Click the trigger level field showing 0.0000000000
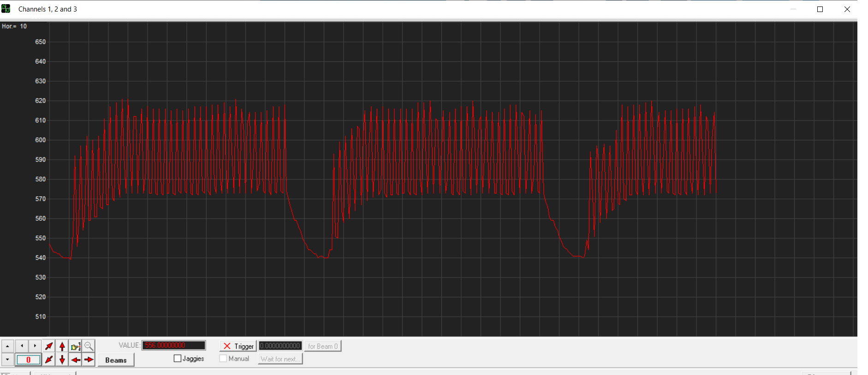The image size is (868, 375). point(280,346)
